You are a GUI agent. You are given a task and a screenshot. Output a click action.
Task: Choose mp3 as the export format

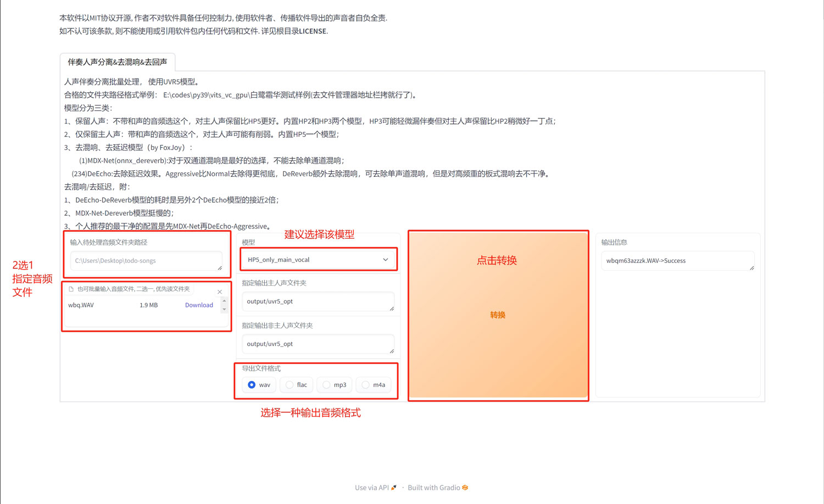(x=334, y=385)
